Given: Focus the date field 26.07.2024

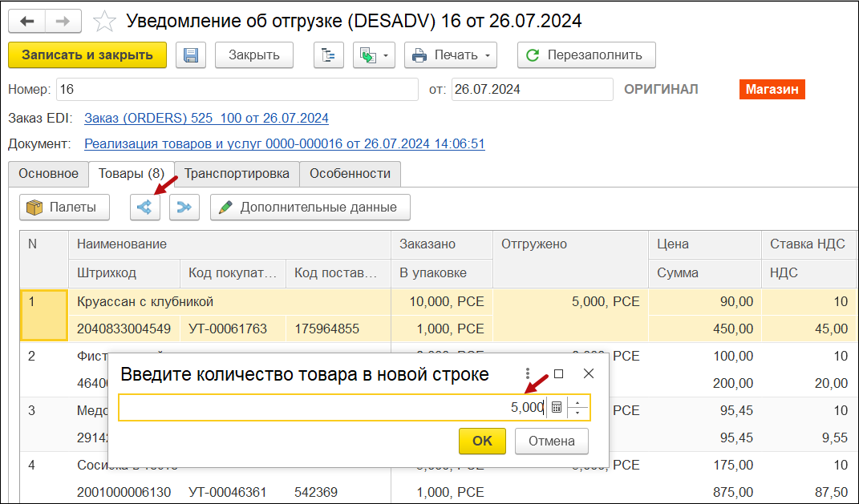Looking at the screenshot, I should click(x=532, y=89).
